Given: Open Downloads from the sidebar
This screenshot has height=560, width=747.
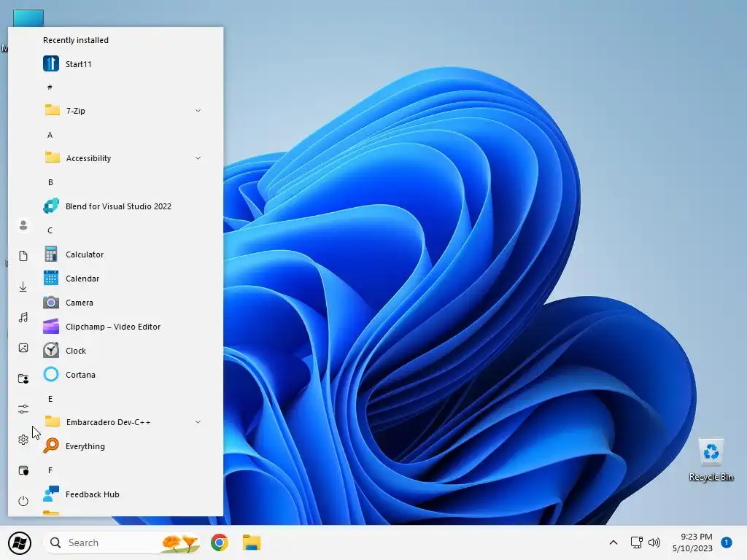Looking at the screenshot, I should tap(23, 287).
